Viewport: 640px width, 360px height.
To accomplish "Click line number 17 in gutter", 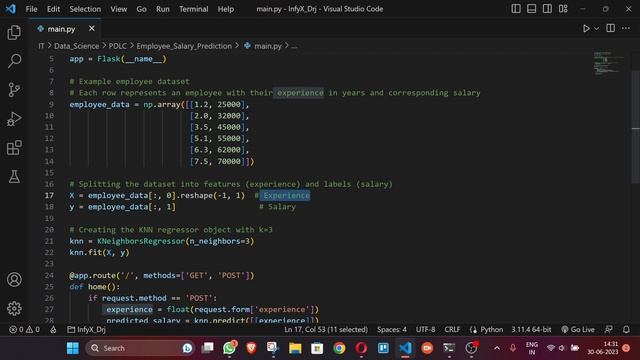I will pos(49,196).
